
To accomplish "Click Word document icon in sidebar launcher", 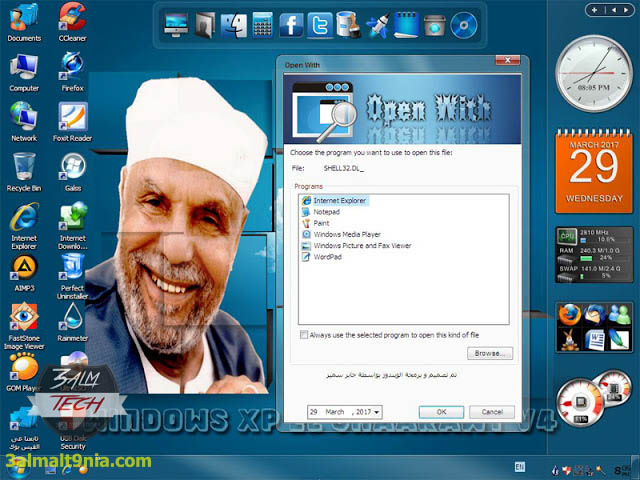I will (x=594, y=340).
